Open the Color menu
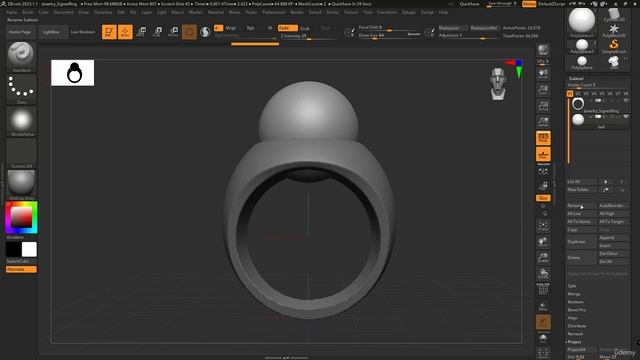Image resolution: width=640 pixels, height=360 pixels. [x=43, y=12]
